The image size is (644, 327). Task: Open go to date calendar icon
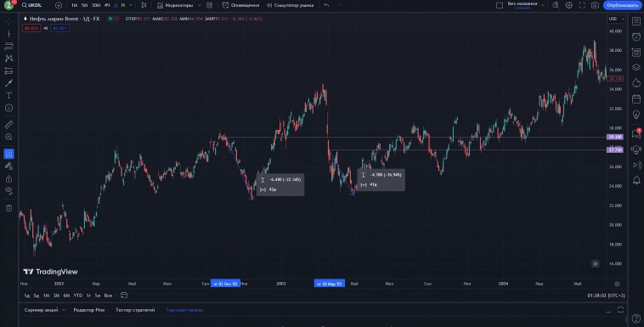pyautogui.click(x=124, y=296)
